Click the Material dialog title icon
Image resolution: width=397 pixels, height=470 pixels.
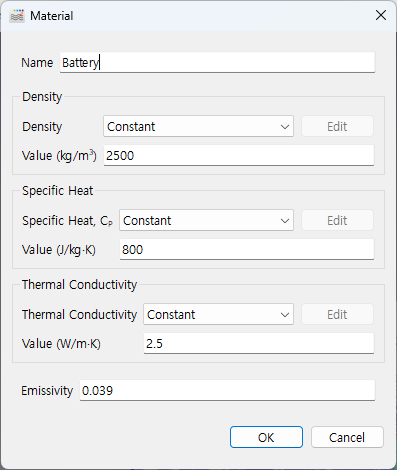click(17, 16)
